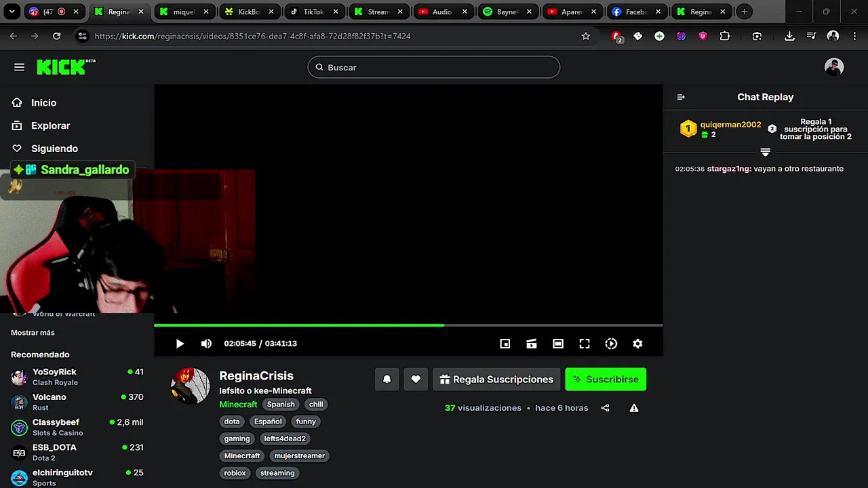Open Volcano recommended channel
This screenshot has width=868, height=488.
[x=77, y=402]
